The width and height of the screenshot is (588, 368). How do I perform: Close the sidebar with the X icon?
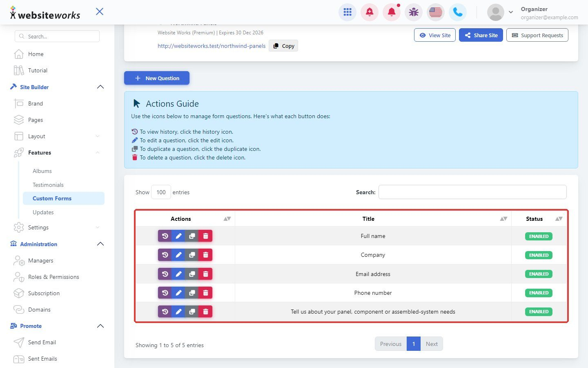point(100,11)
